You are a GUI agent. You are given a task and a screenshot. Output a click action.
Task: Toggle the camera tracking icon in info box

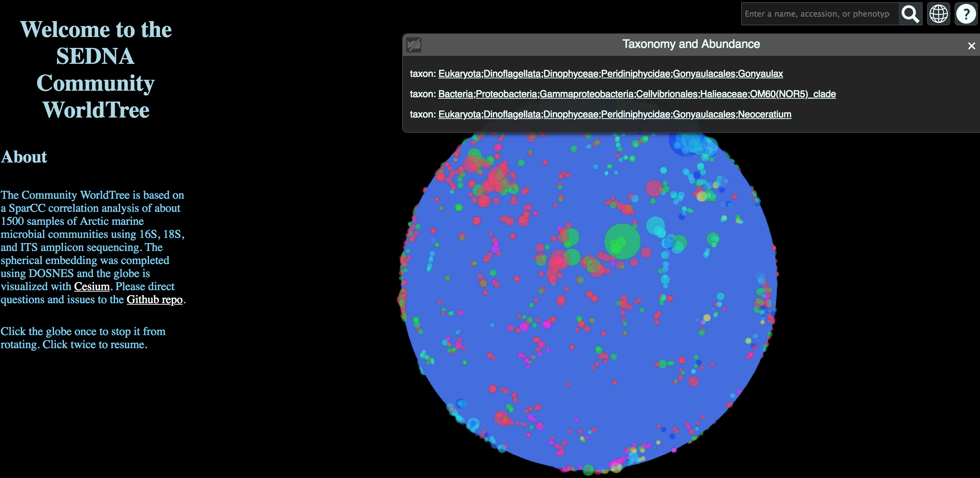click(414, 45)
